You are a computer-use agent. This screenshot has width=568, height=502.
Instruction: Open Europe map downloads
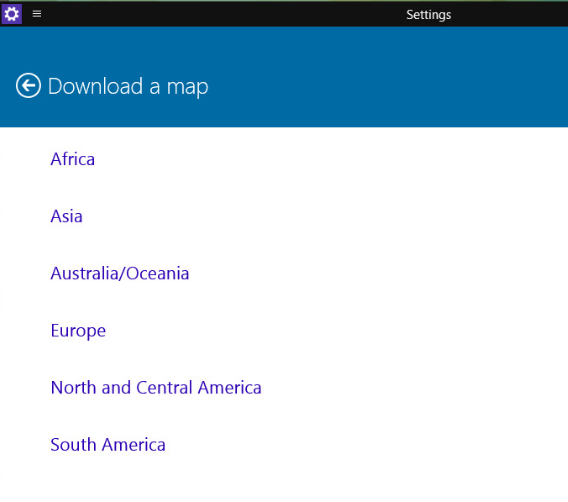[x=78, y=331]
